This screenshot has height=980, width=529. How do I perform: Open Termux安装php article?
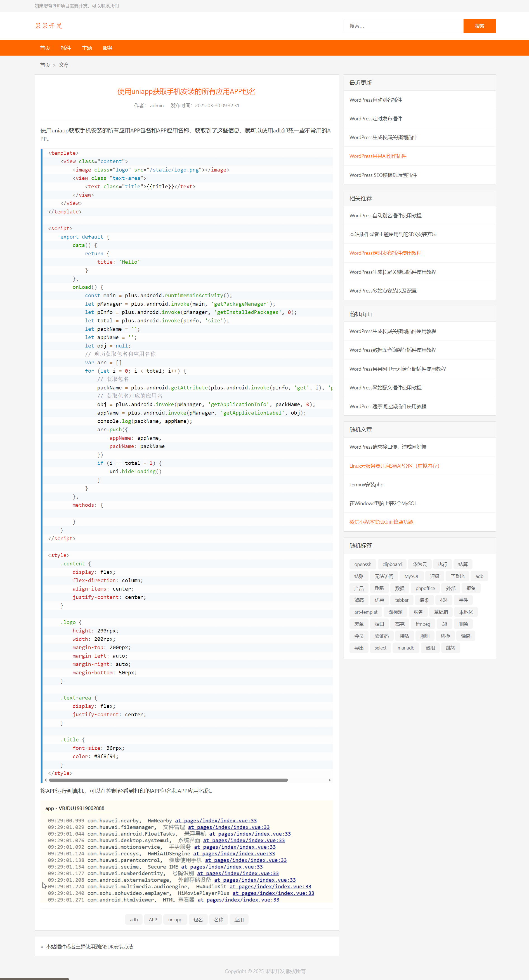pos(366,485)
